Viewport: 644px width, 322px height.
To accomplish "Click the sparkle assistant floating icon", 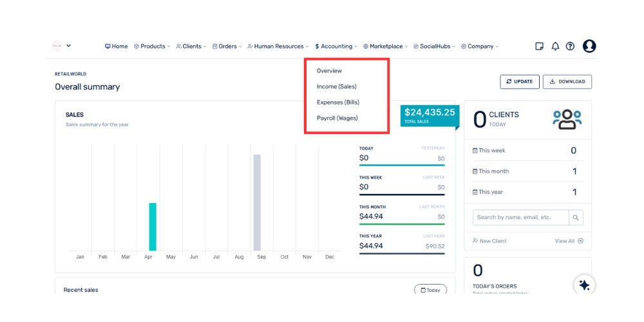I will 584,285.
